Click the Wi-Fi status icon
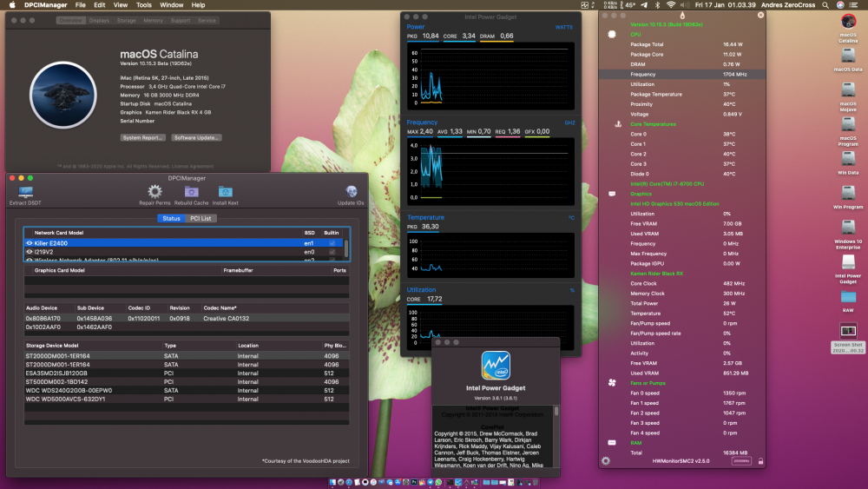Viewport: 868px width, 489px height. (x=671, y=5)
